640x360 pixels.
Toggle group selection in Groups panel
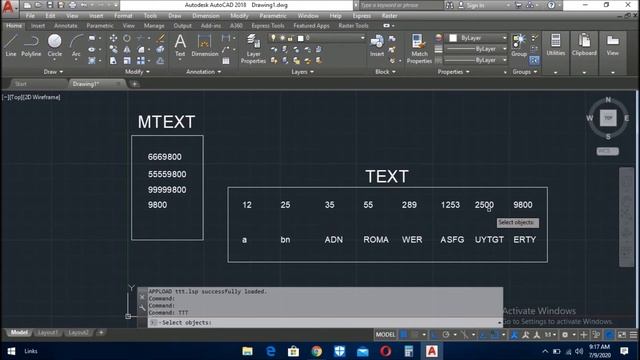click(x=534, y=61)
